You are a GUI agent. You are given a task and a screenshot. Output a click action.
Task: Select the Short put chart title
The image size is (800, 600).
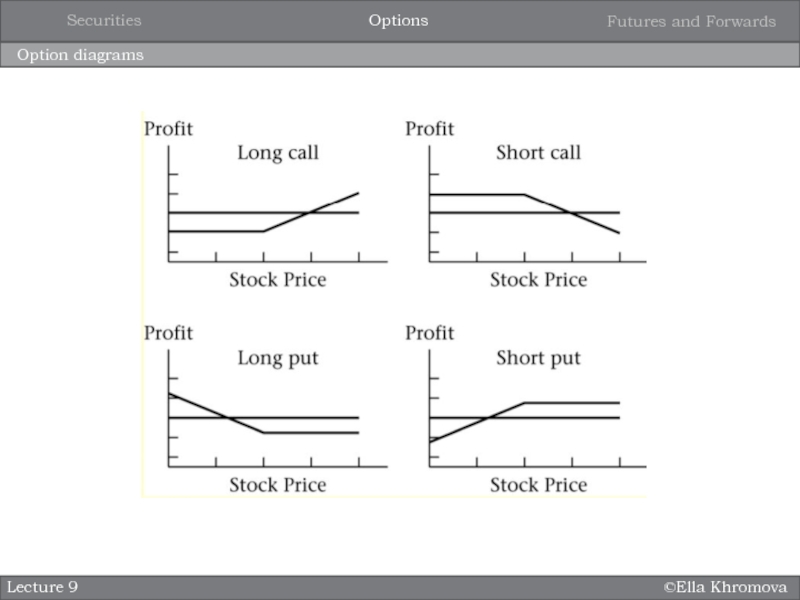click(538, 357)
